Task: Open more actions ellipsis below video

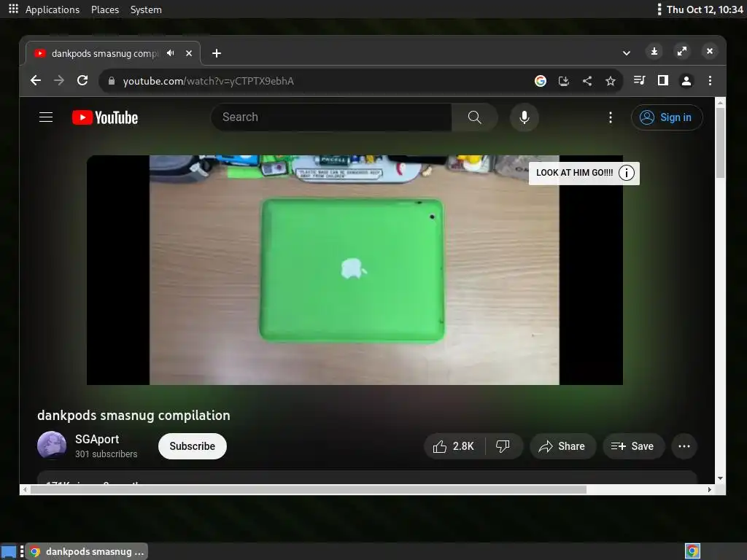Action: 684,446
